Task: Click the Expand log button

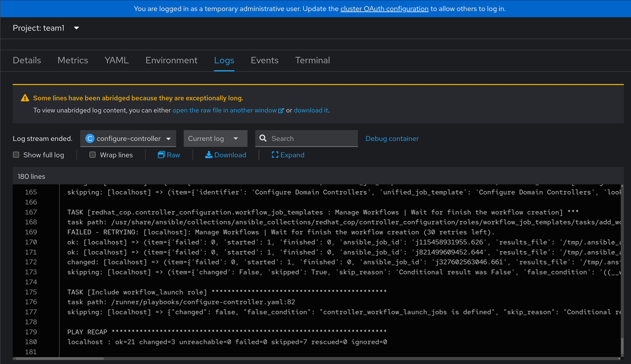Action: click(x=288, y=155)
